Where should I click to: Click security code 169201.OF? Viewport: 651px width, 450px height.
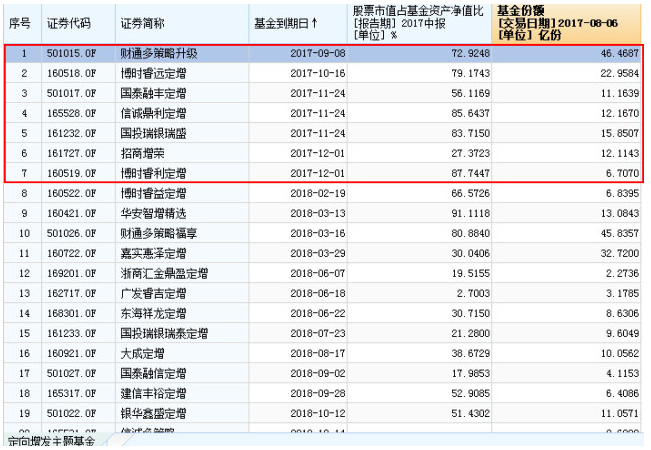[x=71, y=274]
